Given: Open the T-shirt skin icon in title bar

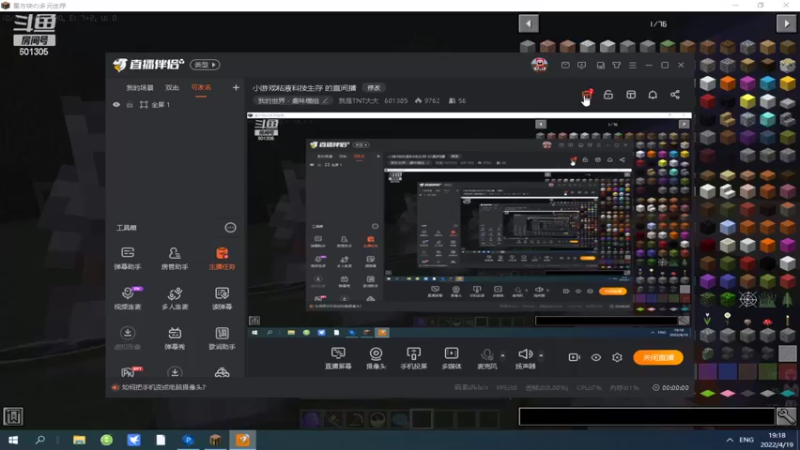Looking at the screenshot, I should (x=616, y=65).
